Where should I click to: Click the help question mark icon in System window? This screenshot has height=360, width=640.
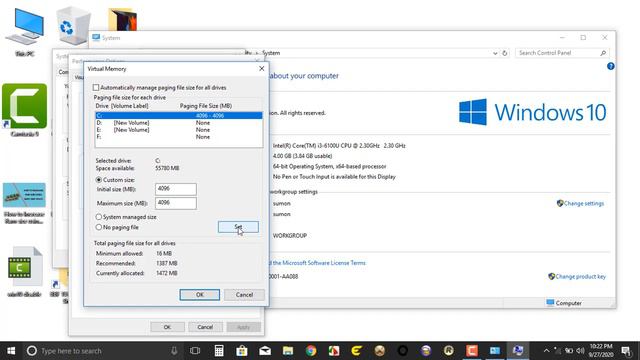tap(610, 66)
